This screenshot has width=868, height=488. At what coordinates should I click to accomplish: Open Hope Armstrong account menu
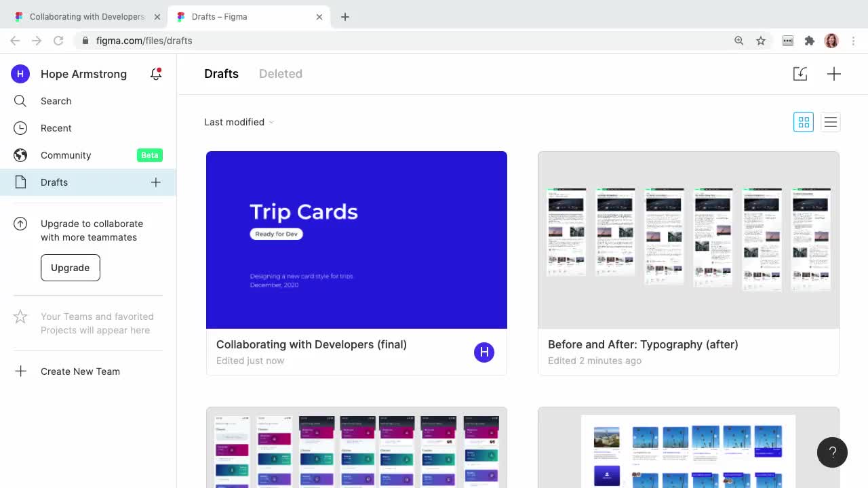[x=83, y=74]
